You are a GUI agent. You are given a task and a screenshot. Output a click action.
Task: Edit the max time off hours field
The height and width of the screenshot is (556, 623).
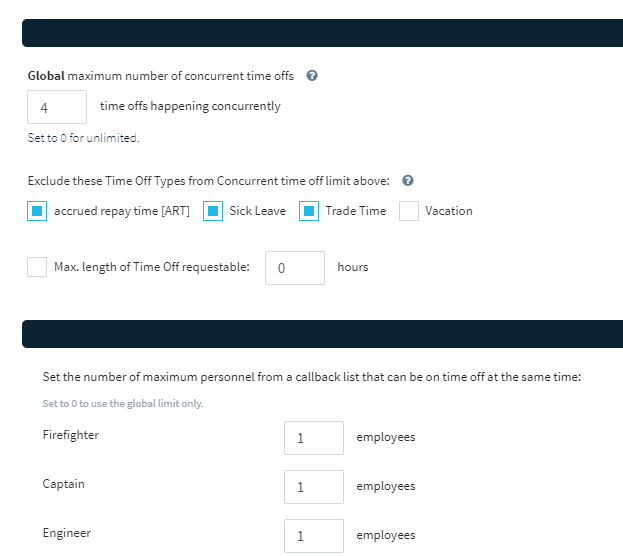pyautogui.click(x=295, y=268)
